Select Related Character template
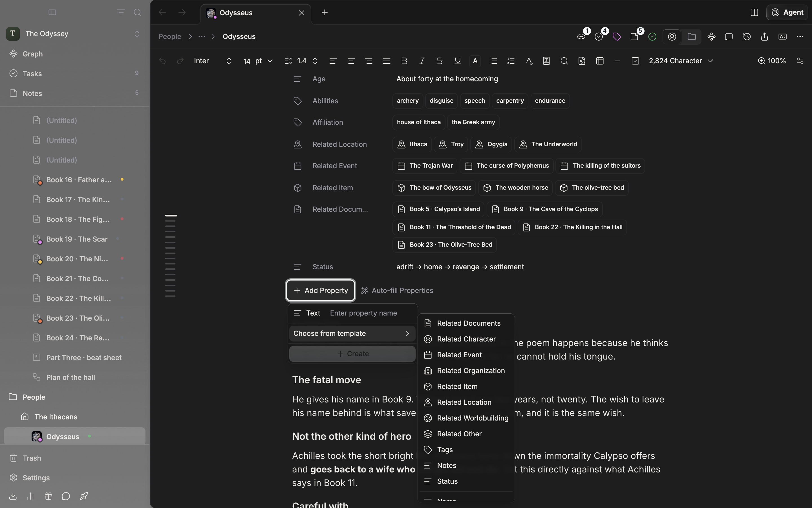 coord(466,339)
